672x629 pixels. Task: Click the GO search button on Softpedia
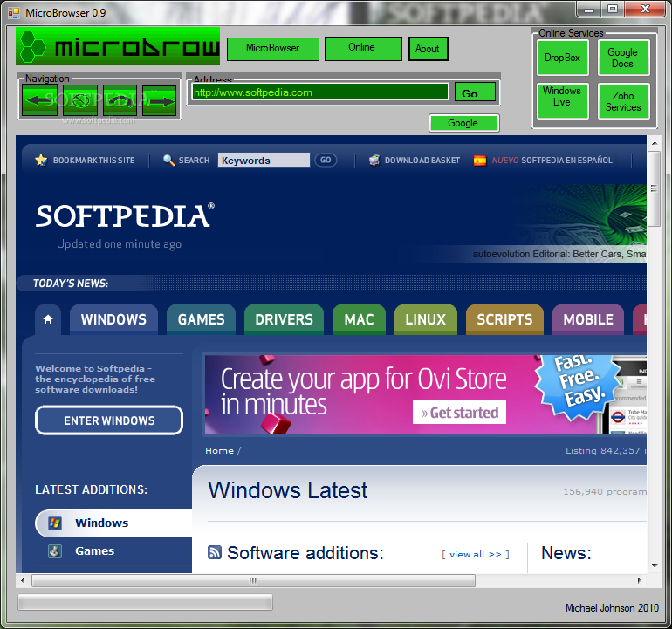pos(326,161)
